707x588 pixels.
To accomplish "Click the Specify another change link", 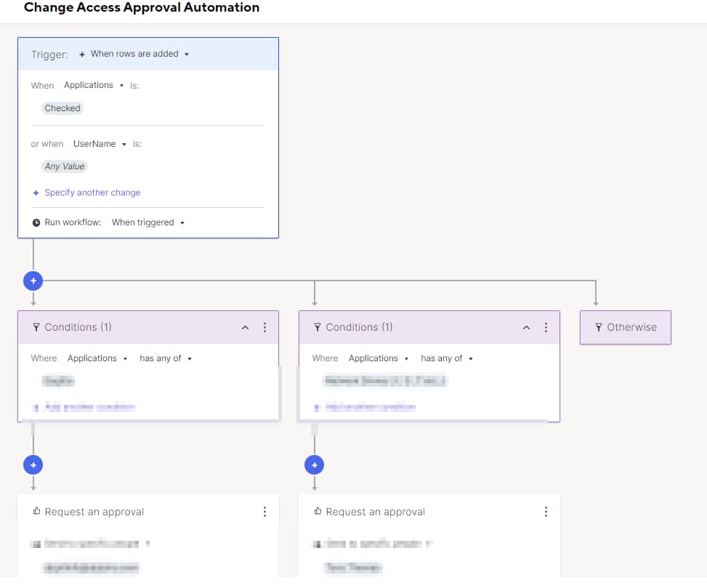I will coord(92,192).
